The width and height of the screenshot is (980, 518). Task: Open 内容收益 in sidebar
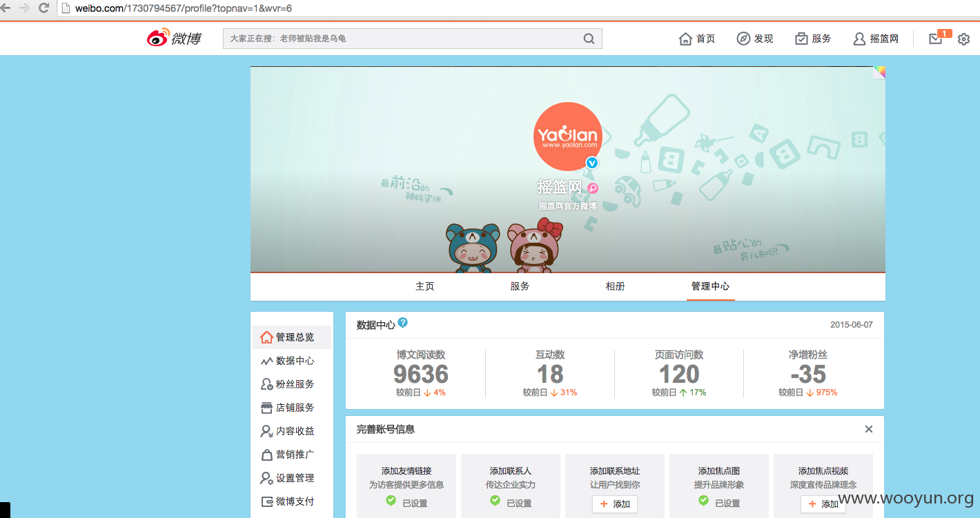pos(292,431)
